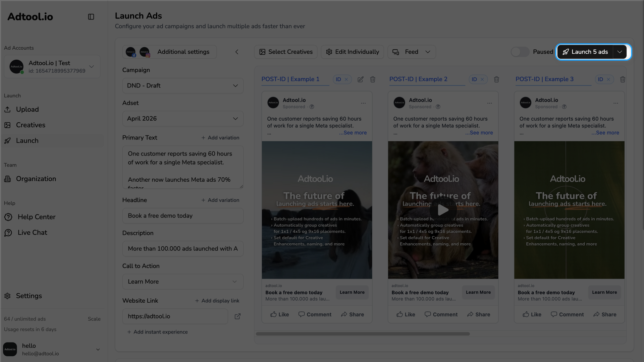Open Additional settings
644x362 pixels.
coord(169,52)
